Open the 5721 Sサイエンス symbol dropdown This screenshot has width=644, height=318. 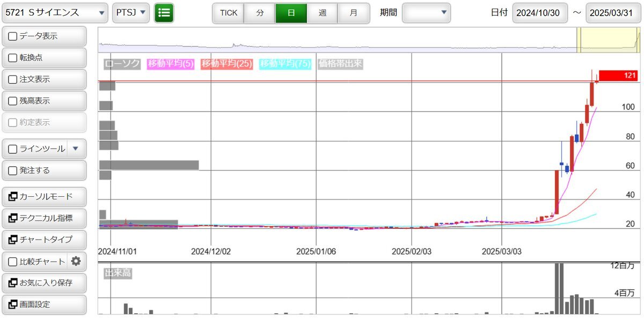[x=55, y=13]
